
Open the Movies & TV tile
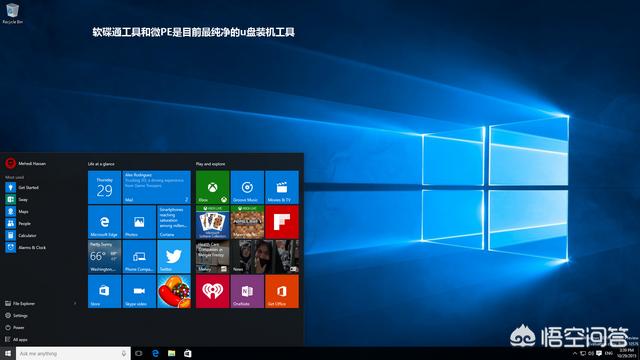click(282, 187)
